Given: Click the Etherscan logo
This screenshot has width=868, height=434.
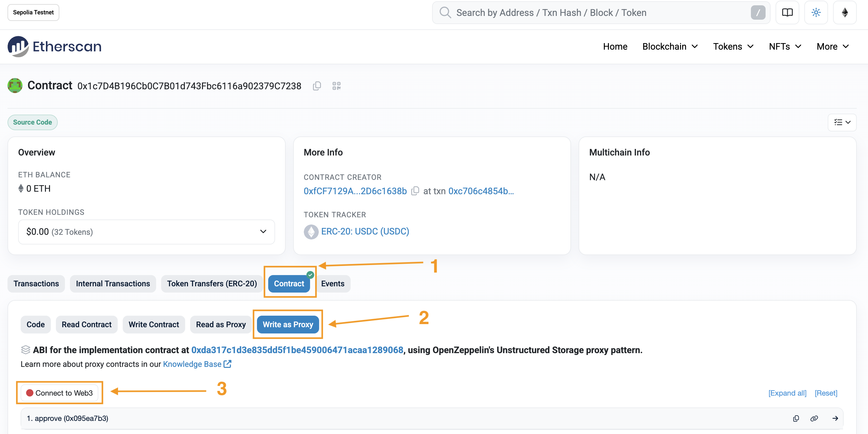Looking at the screenshot, I should pos(55,47).
